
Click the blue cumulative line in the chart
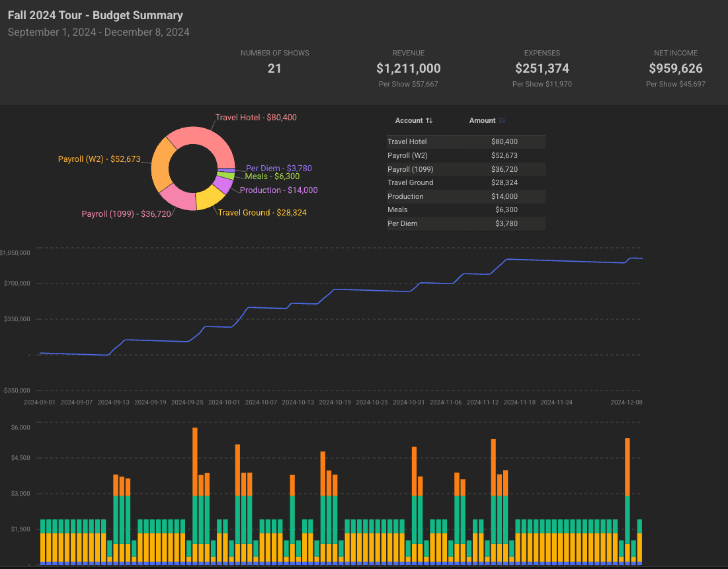tap(372, 290)
